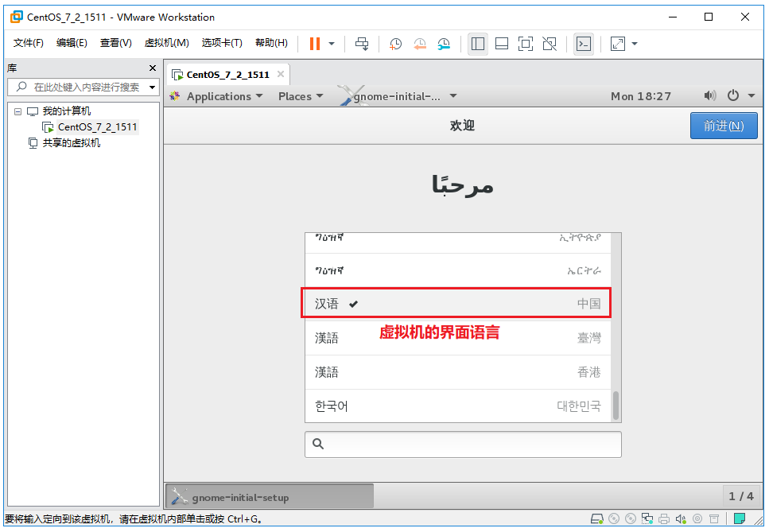
Task: Click the 1 / 4 workspace indicator
Action: click(x=741, y=497)
